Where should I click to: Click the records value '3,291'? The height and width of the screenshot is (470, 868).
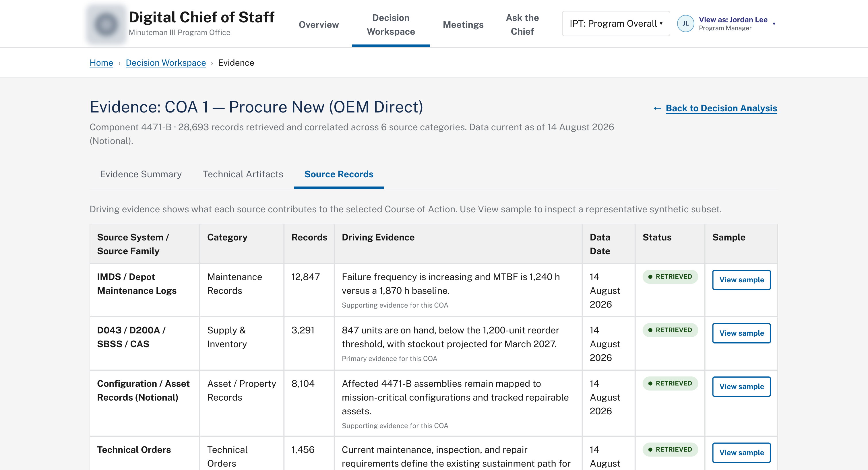pos(303,330)
